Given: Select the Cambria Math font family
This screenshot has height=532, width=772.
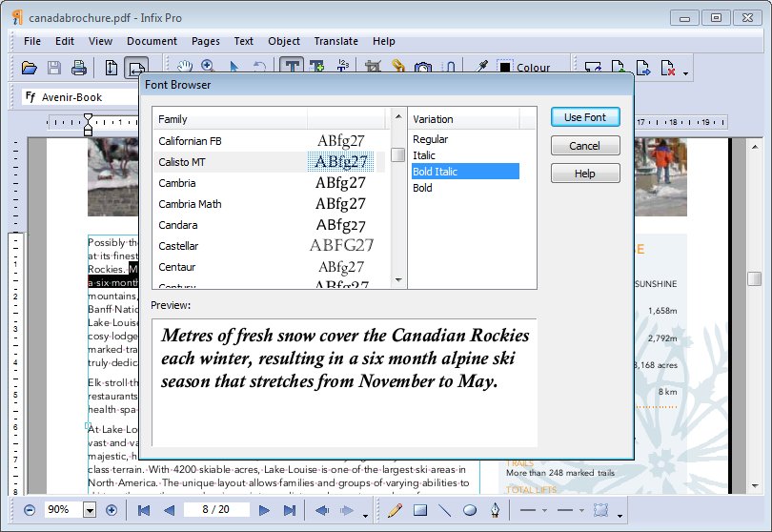Looking at the screenshot, I should click(191, 204).
